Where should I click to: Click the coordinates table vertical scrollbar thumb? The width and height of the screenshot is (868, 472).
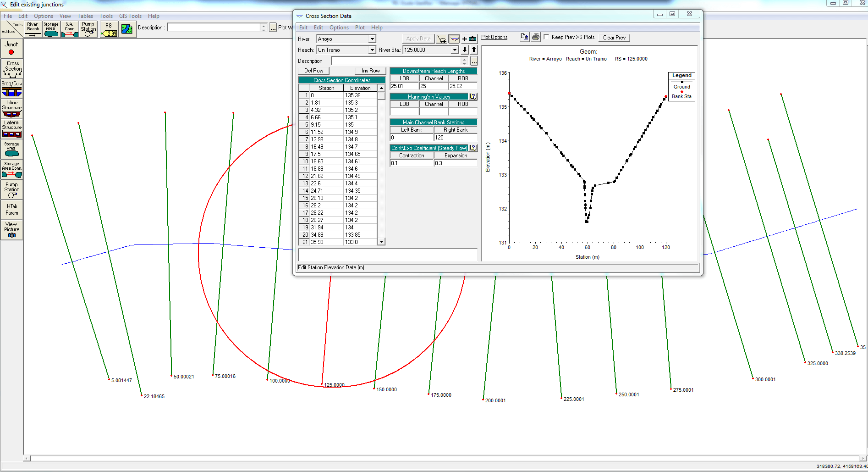pyautogui.click(x=381, y=96)
